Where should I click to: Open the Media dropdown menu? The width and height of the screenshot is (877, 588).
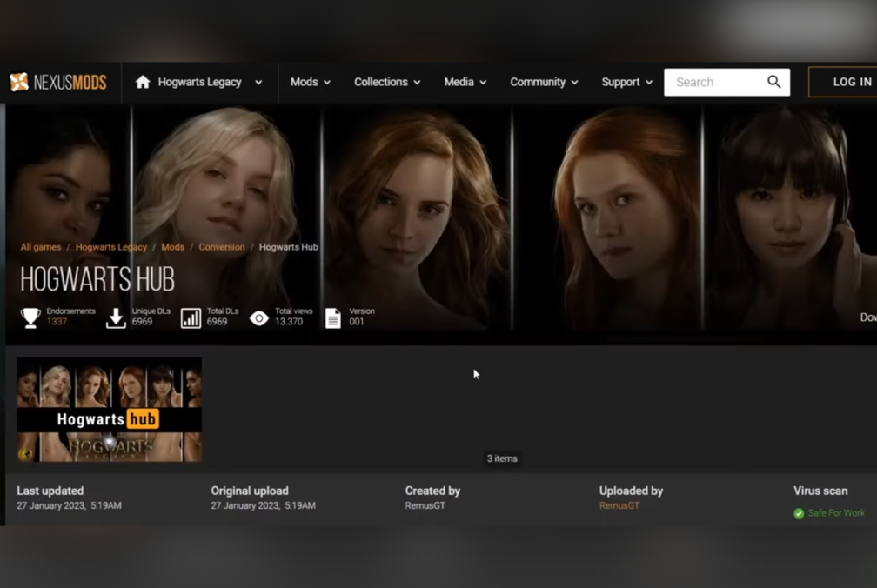[x=465, y=82]
